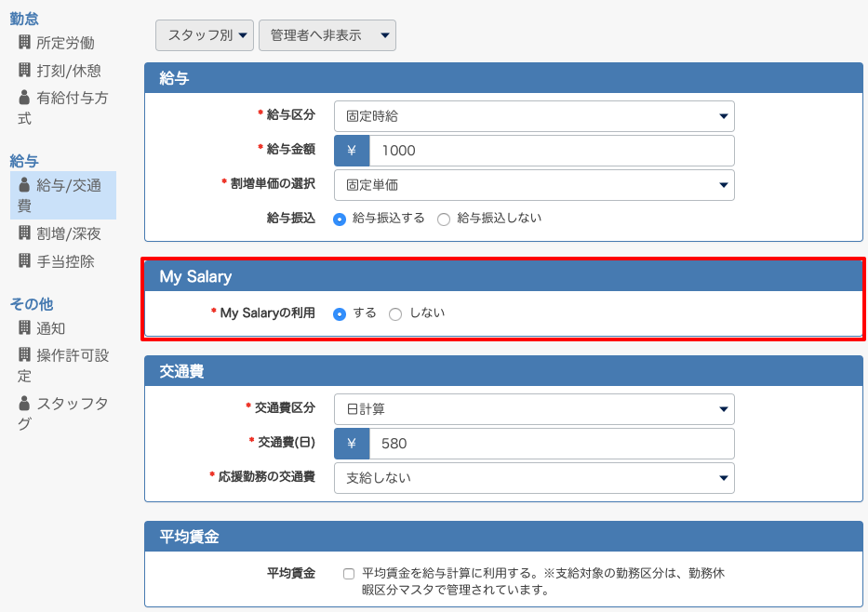The width and height of the screenshot is (868, 612).
Task: Click person icon beside スタッフタグ
Action: pyautogui.click(x=24, y=404)
